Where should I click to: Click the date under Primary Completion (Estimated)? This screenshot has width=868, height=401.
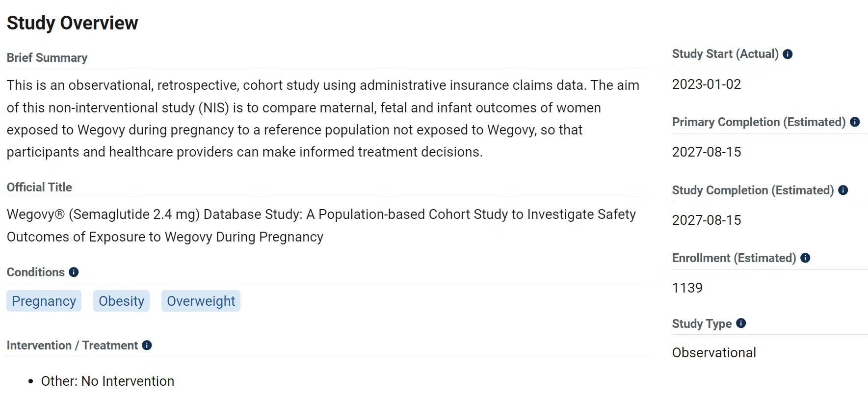coord(706,152)
